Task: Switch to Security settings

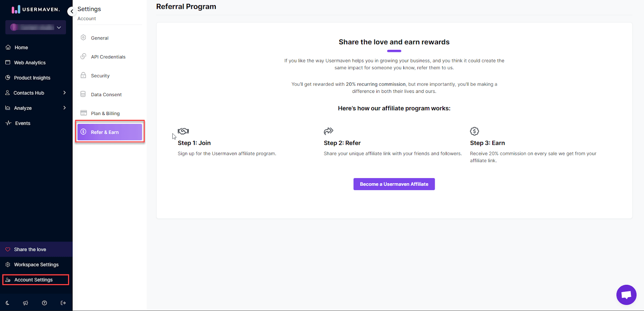Action: [100, 75]
